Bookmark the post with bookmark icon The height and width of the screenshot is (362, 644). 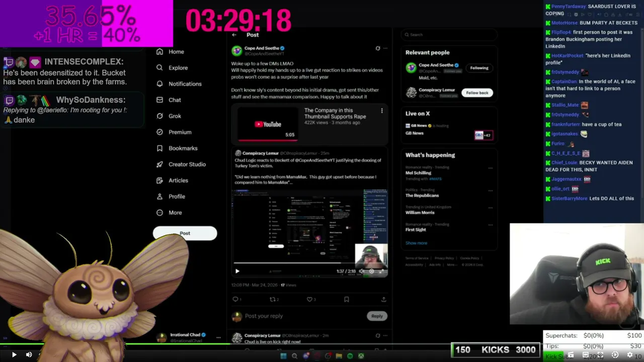pos(346,299)
